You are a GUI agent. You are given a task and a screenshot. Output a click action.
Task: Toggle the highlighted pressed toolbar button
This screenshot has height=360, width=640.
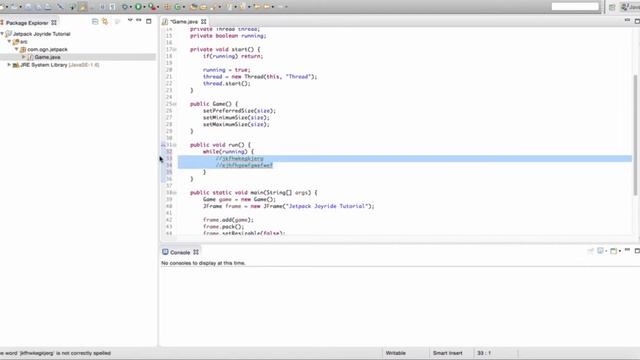click(x=83, y=7)
